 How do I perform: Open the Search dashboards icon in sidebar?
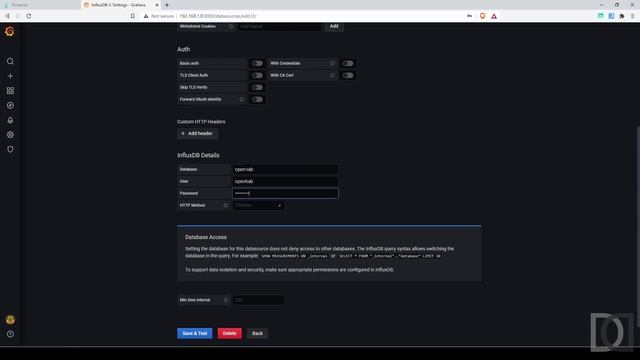click(10, 61)
